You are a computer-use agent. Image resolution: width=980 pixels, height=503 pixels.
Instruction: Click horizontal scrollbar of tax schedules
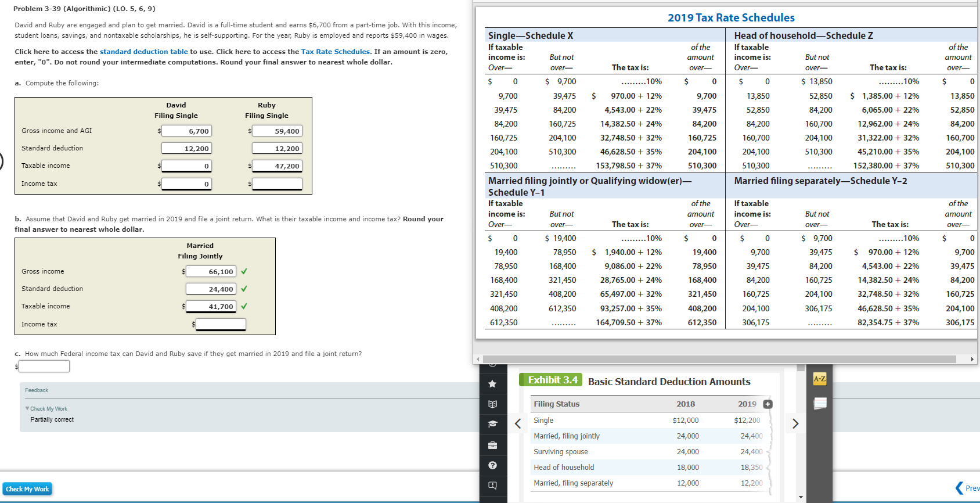point(719,359)
